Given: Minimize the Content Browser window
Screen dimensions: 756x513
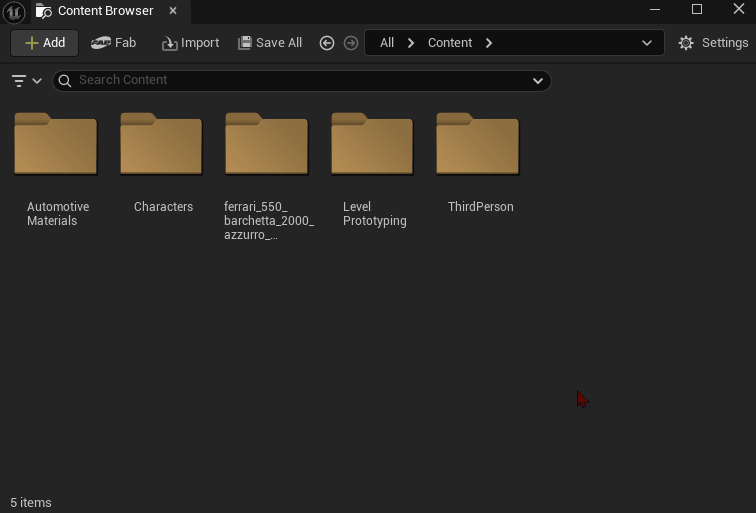Looking at the screenshot, I should tap(655, 9).
